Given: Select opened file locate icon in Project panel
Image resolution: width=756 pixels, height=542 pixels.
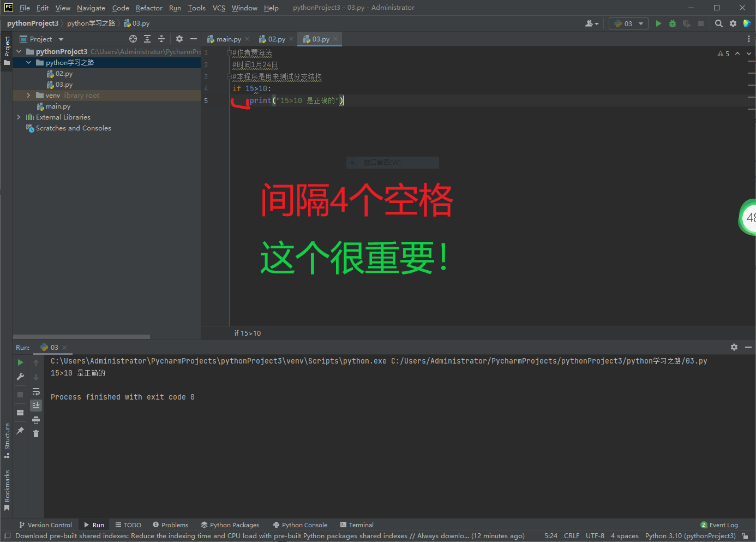Looking at the screenshot, I should 133,39.
